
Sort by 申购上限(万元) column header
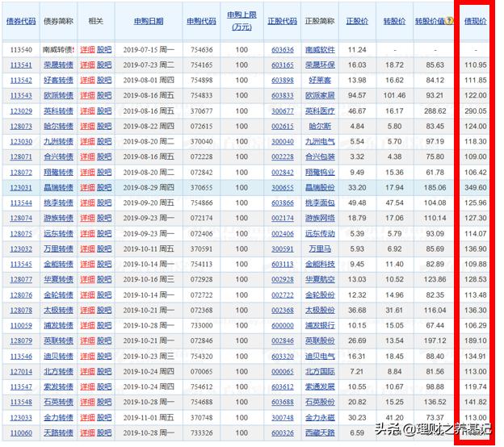(241, 21)
